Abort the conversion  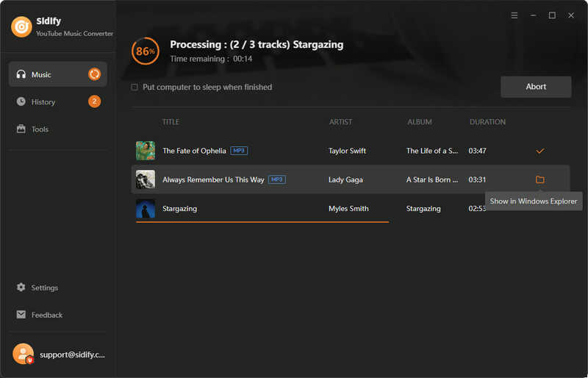[536, 87]
